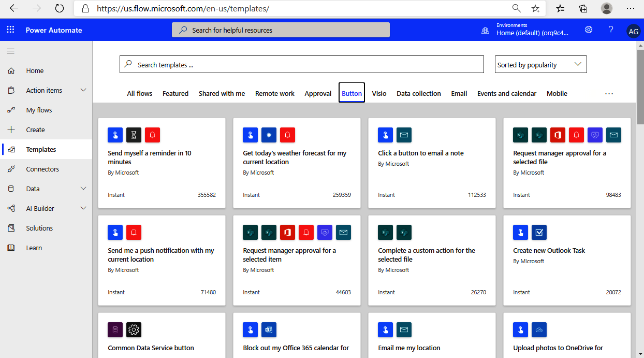Add this page to favorites star
This screenshot has height=358, width=644.
[535, 8]
